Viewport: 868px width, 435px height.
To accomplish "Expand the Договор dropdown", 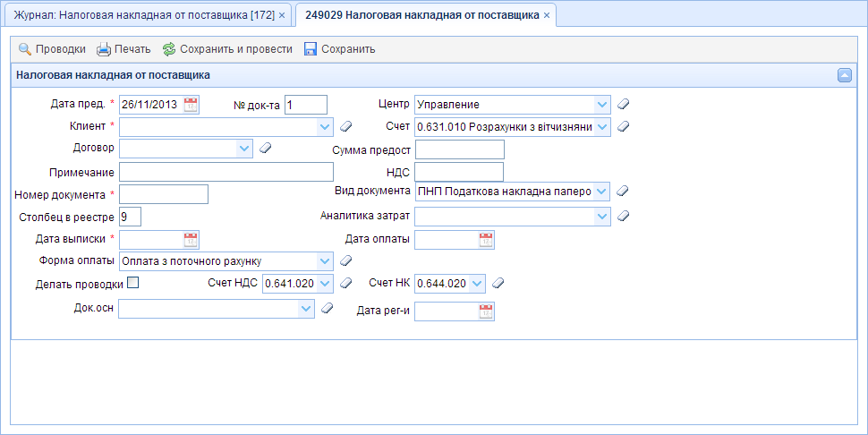I will (244, 149).
